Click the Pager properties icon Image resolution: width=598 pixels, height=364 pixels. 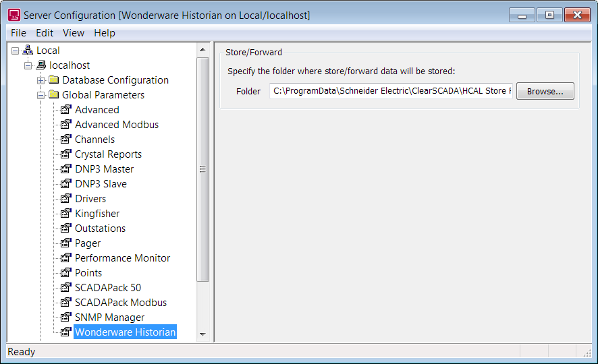coord(66,243)
